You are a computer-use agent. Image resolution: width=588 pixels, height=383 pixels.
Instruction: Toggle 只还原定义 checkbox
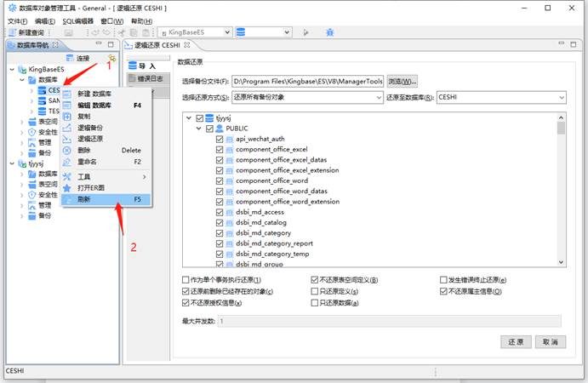[x=315, y=291]
